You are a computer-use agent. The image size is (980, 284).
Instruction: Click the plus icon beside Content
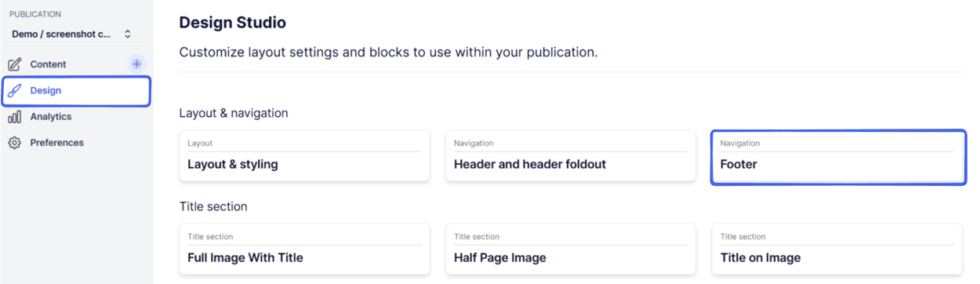[x=136, y=64]
